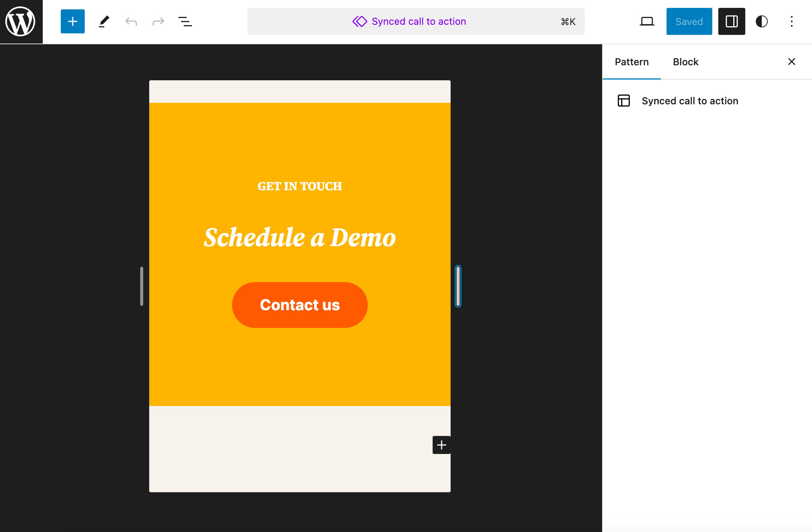This screenshot has height=532, width=812.
Task: Click the Redo arrow icon
Action: [157, 21]
